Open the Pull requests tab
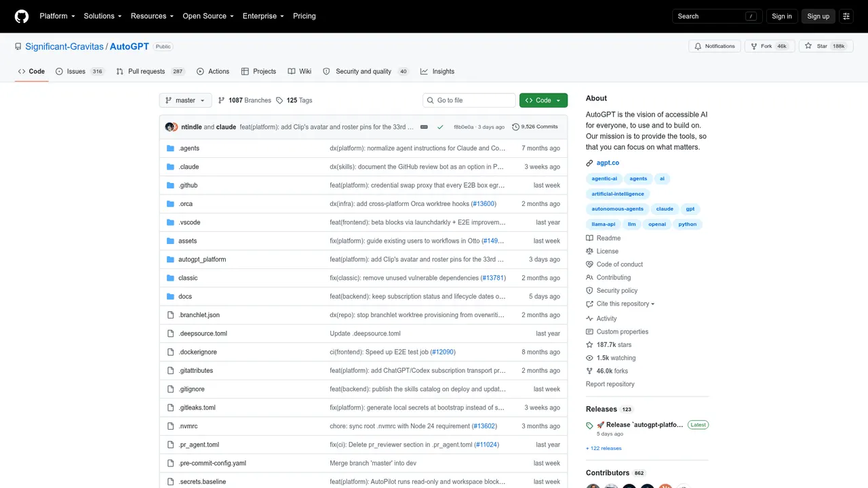The height and width of the screenshot is (488, 868). (x=151, y=71)
